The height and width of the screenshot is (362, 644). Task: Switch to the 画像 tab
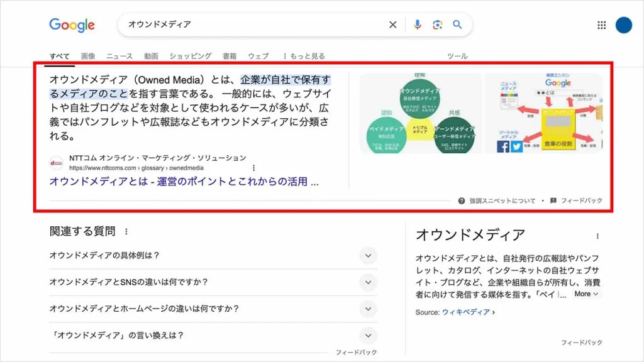[88, 56]
